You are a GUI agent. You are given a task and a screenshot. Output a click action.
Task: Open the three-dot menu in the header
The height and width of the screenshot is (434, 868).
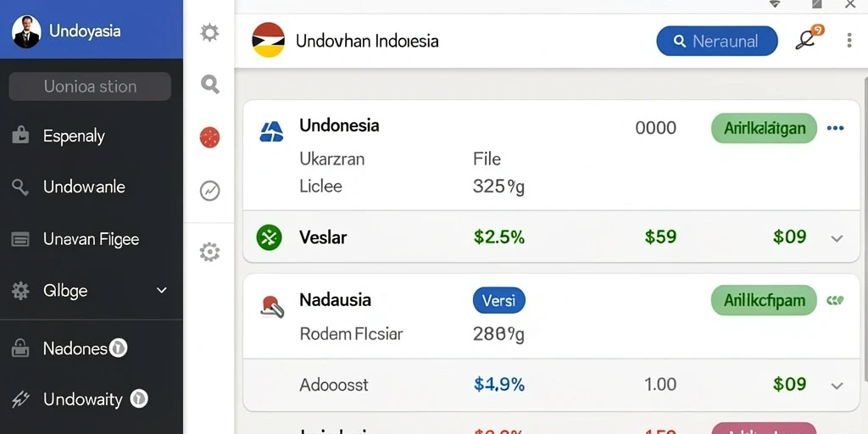tap(849, 40)
